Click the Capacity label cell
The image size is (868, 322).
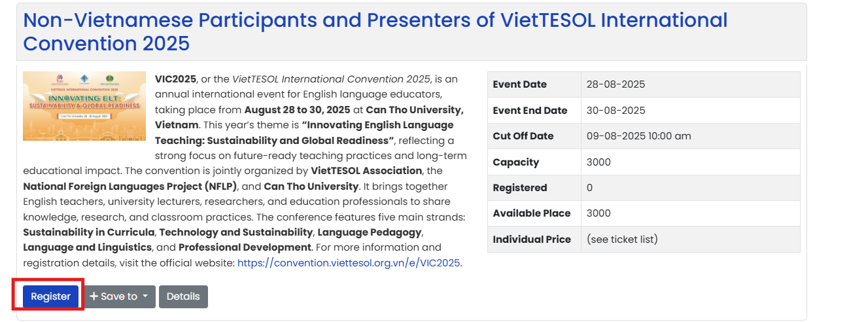(534, 162)
